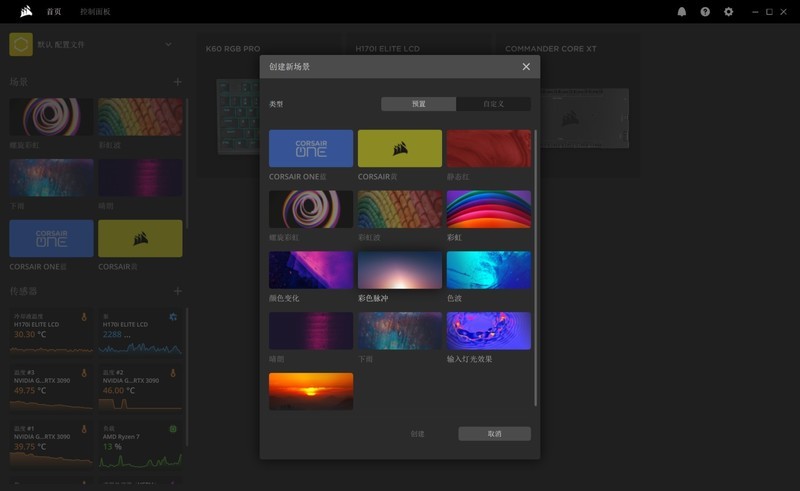The image size is (800, 491).
Task: Close the 创建新场景 dialog with X
Action: click(526, 66)
